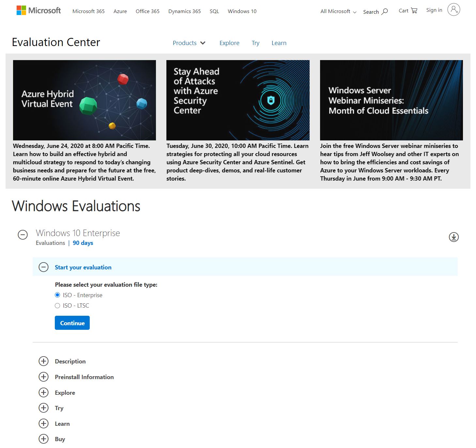Expand the Buy accordion section

tap(43, 439)
